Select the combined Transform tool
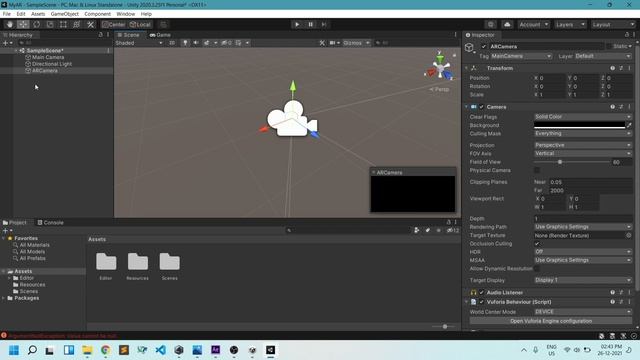The image size is (640, 360). tap(76, 24)
